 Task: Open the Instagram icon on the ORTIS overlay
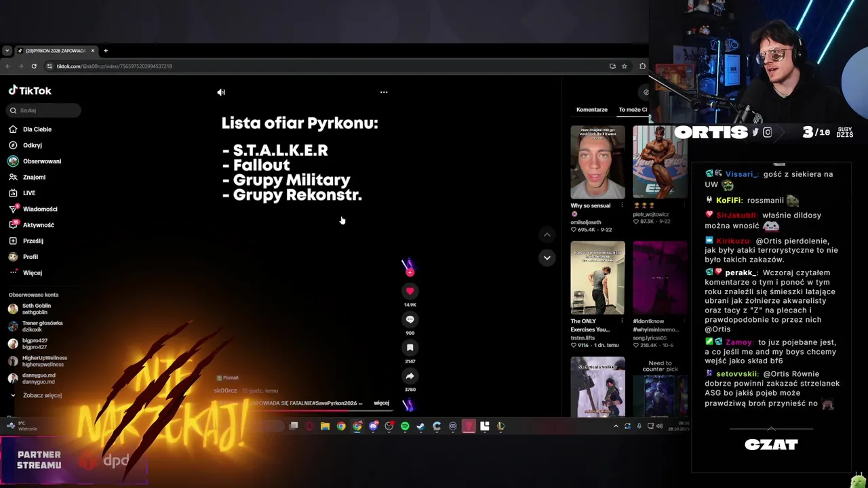click(768, 133)
